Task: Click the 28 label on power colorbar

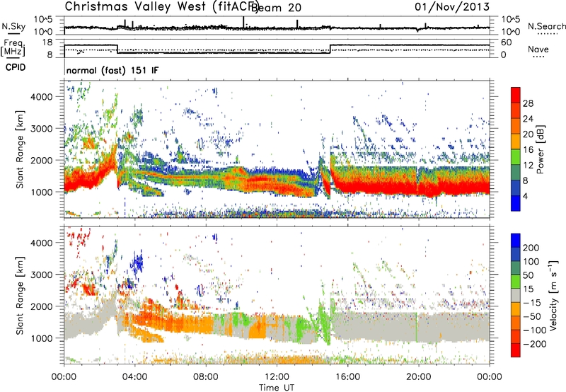Action: [x=528, y=103]
